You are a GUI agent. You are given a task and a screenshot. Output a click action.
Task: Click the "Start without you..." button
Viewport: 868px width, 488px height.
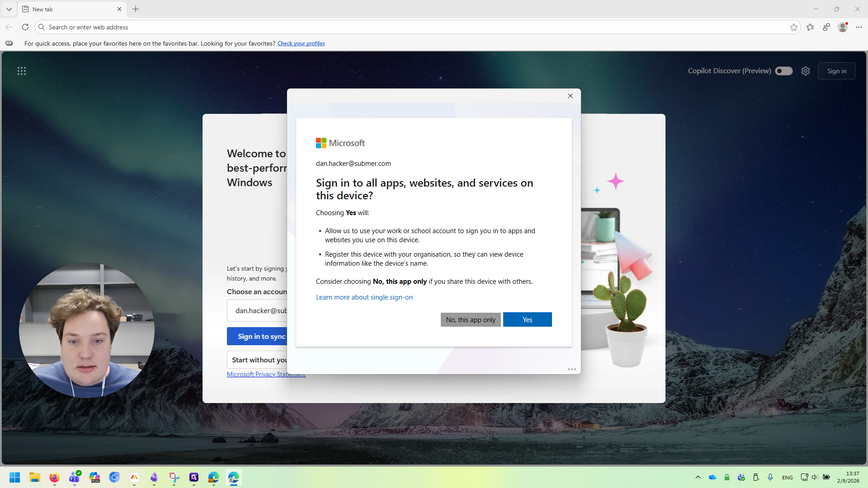pos(257,360)
